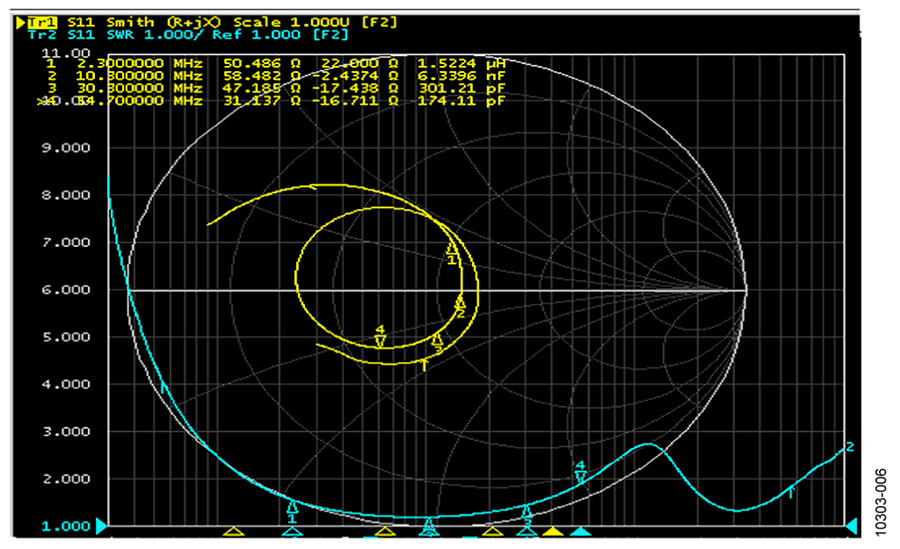Click marker 2 on the yellow Smith trace
The image size is (900, 549).
(x=460, y=306)
